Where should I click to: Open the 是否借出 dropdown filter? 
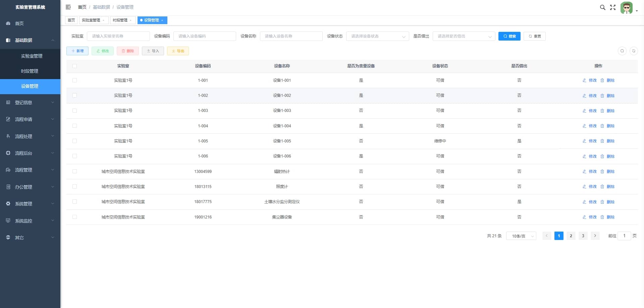pos(464,36)
